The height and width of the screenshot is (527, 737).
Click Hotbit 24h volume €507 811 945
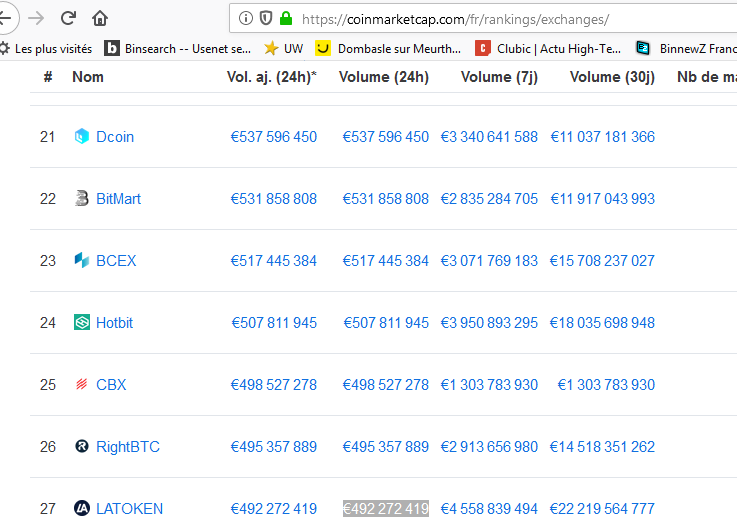pyautogui.click(x=386, y=323)
